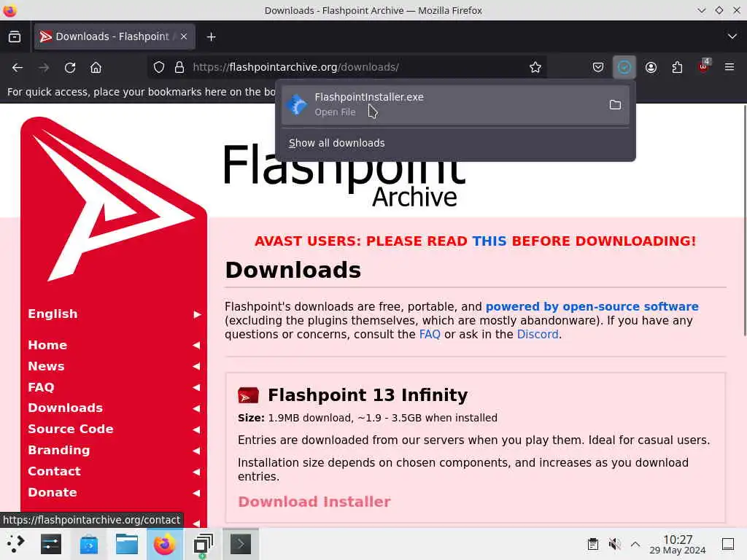Screen dimensions: 747x560
Task: Open System Settings from the taskbar
Action: click(x=51, y=544)
